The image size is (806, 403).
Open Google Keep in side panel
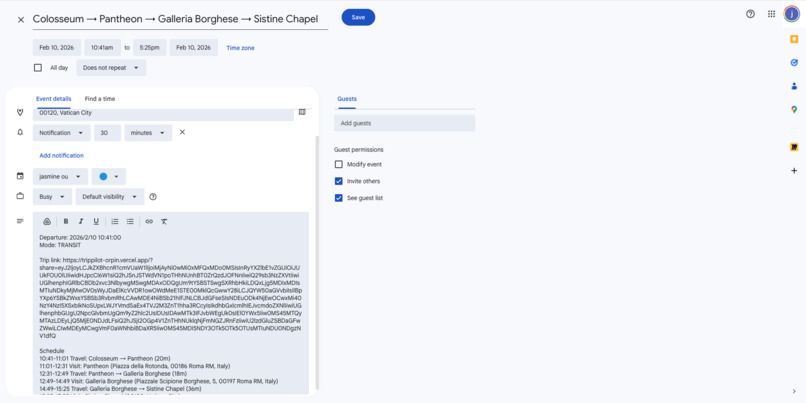point(794,39)
